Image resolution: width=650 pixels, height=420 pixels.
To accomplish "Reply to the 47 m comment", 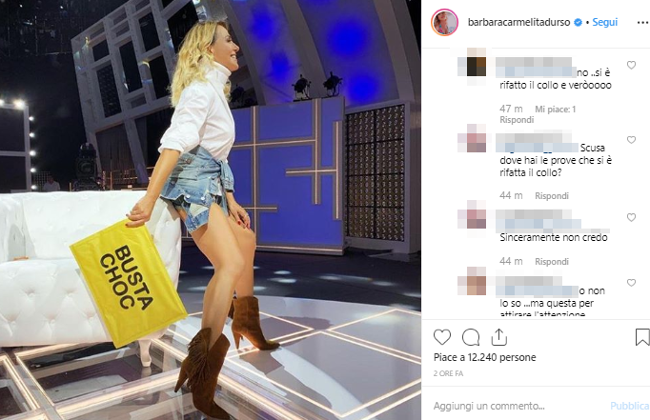I will (x=517, y=120).
